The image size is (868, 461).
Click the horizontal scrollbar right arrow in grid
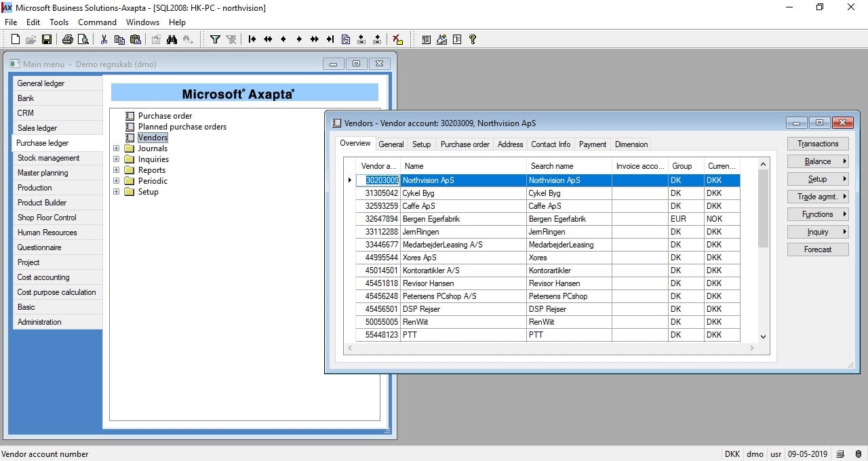click(x=752, y=348)
